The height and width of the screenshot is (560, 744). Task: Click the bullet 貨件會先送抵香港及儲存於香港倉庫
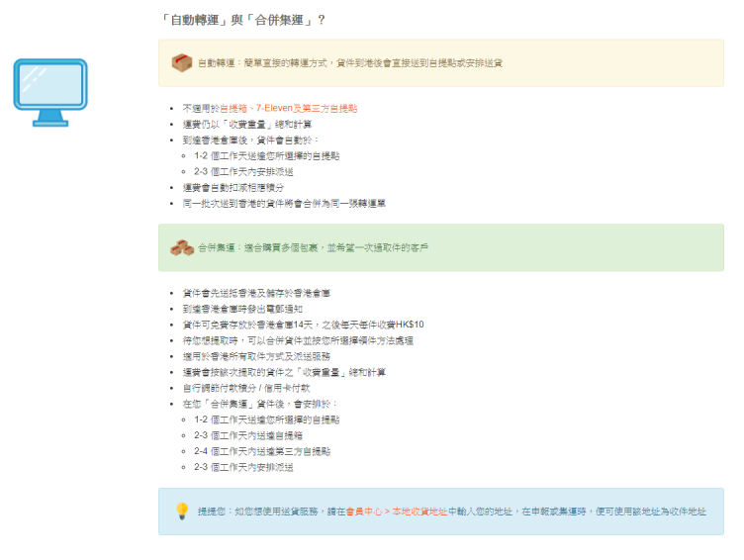click(x=256, y=293)
